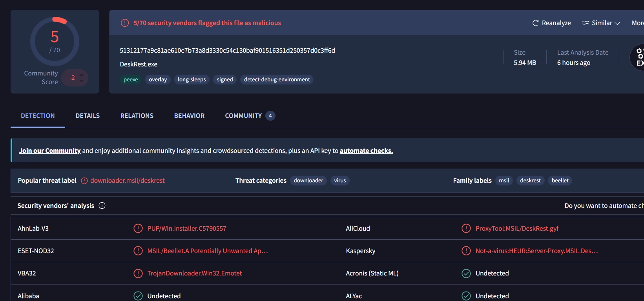
Task: Click the 5 / 70 detection score gauge
Action: (55, 41)
